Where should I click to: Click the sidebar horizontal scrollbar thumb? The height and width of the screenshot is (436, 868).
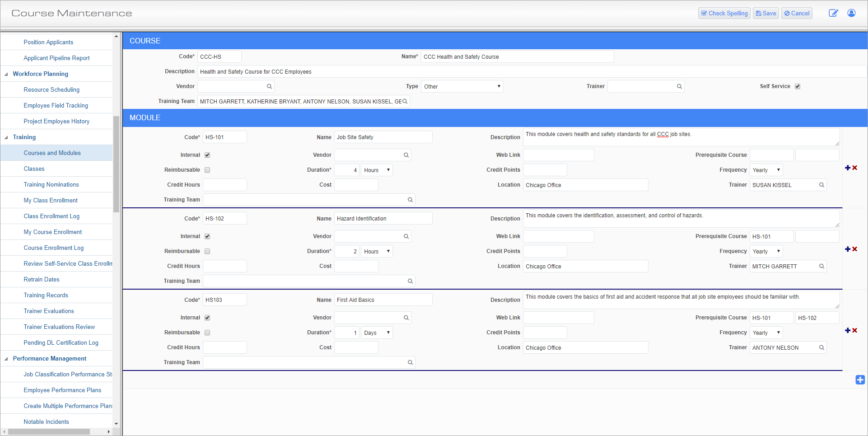tap(49, 431)
